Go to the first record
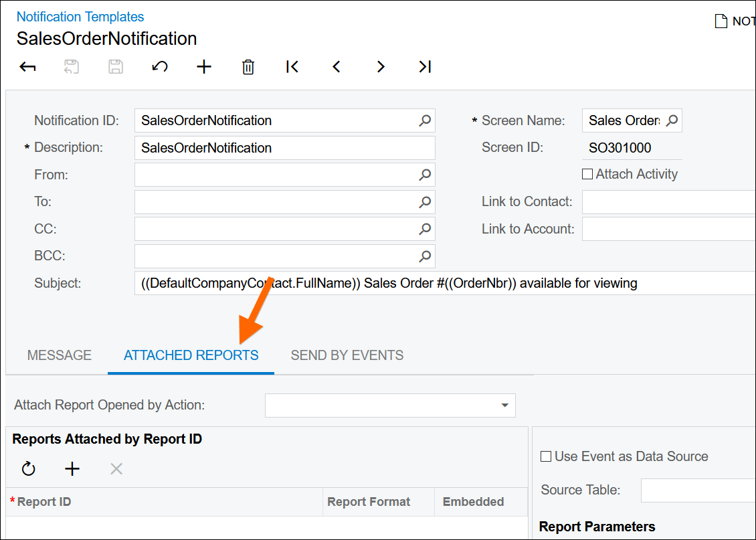Image resolution: width=756 pixels, height=540 pixels. (292, 67)
